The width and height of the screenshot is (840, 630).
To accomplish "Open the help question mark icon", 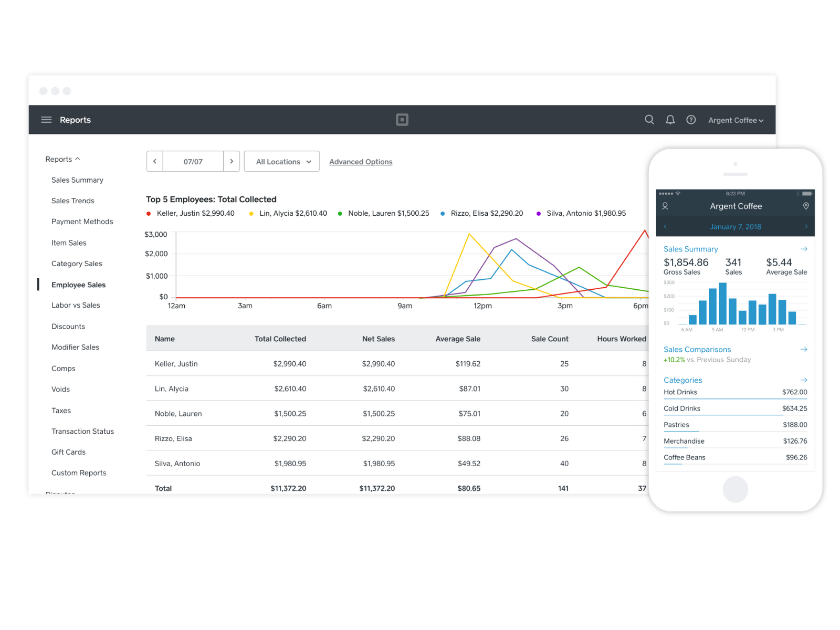I will [691, 120].
